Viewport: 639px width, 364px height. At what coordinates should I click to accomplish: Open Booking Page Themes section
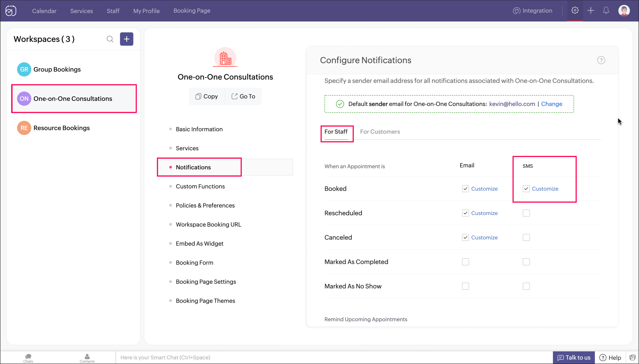click(x=205, y=301)
